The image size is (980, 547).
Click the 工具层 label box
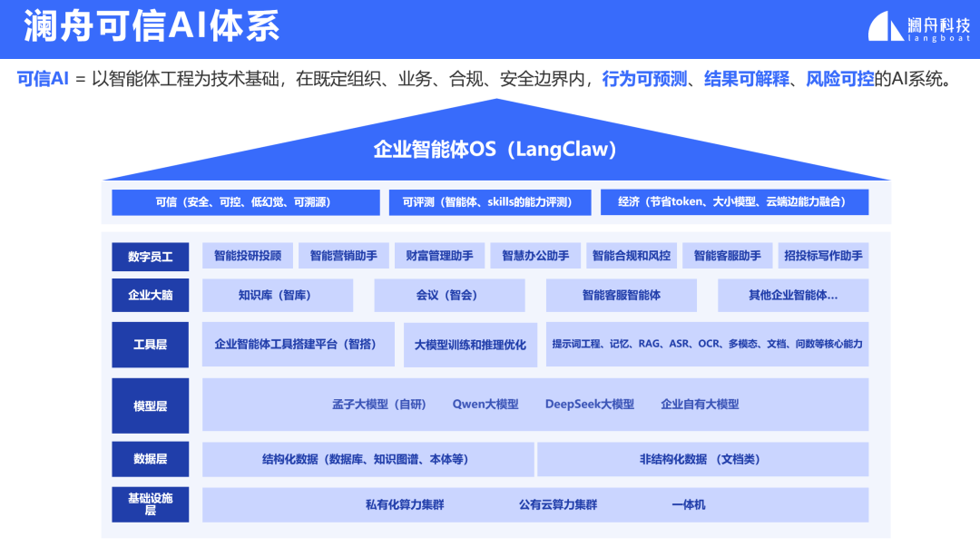coord(151,345)
